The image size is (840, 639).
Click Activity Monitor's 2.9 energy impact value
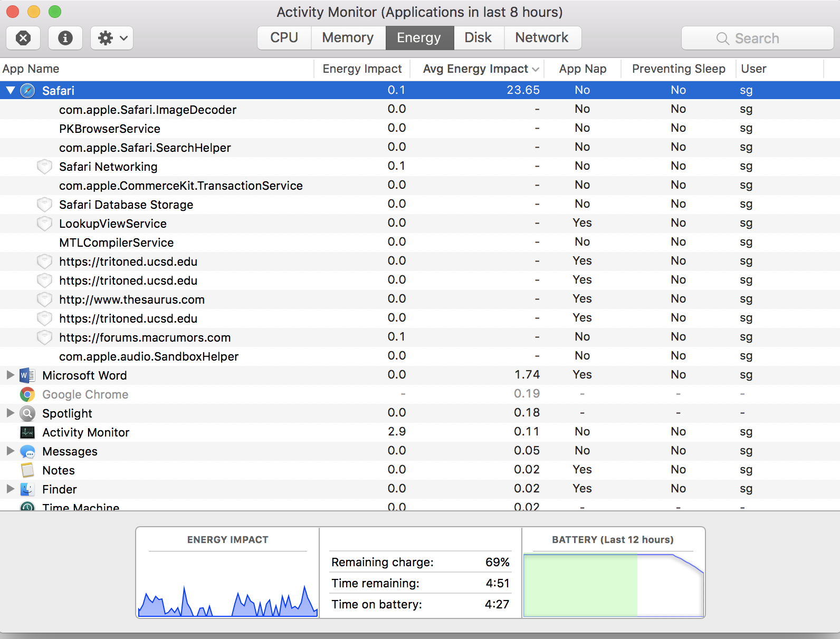[x=397, y=432]
